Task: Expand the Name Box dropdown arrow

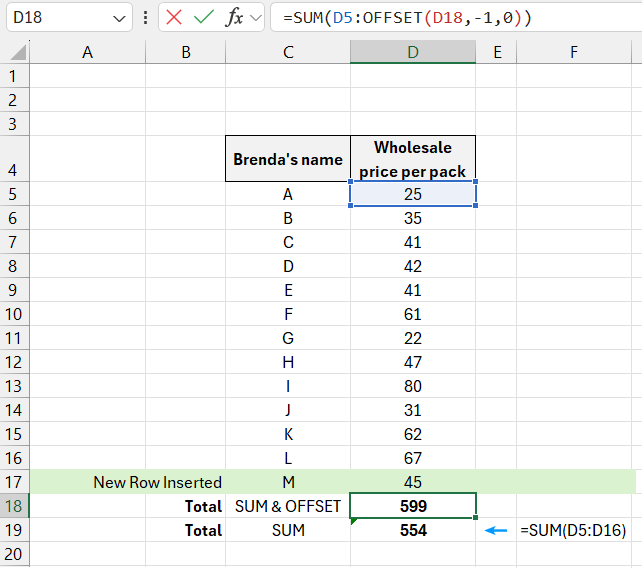Action: (x=119, y=18)
